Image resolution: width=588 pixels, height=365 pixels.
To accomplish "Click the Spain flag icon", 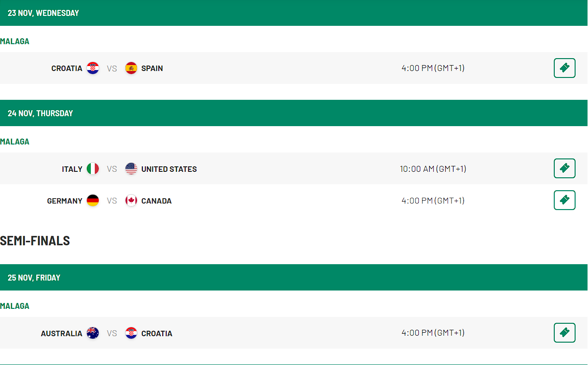I will pyautogui.click(x=131, y=68).
